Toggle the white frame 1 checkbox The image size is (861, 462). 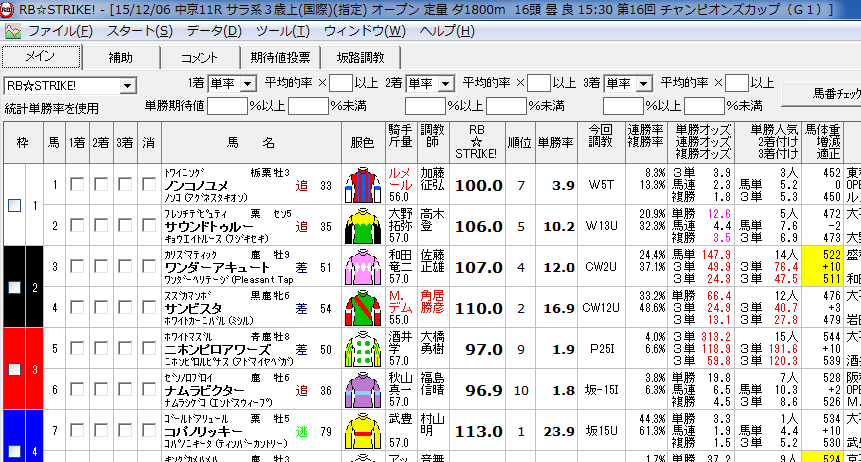(x=14, y=205)
